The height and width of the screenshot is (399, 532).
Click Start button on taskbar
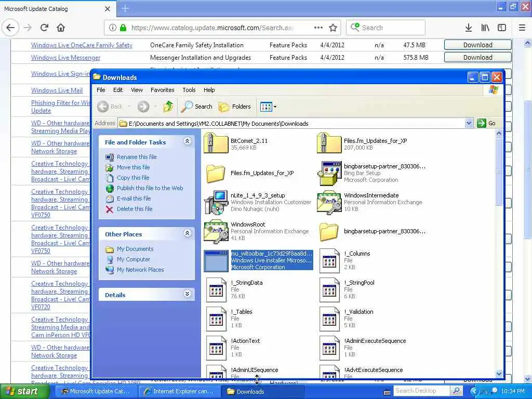[x=24, y=391]
